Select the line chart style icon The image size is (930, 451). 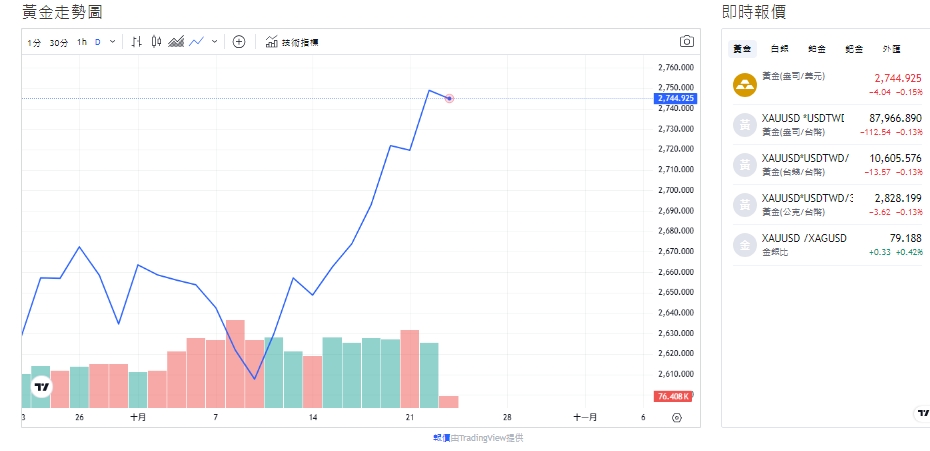[x=197, y=42]
